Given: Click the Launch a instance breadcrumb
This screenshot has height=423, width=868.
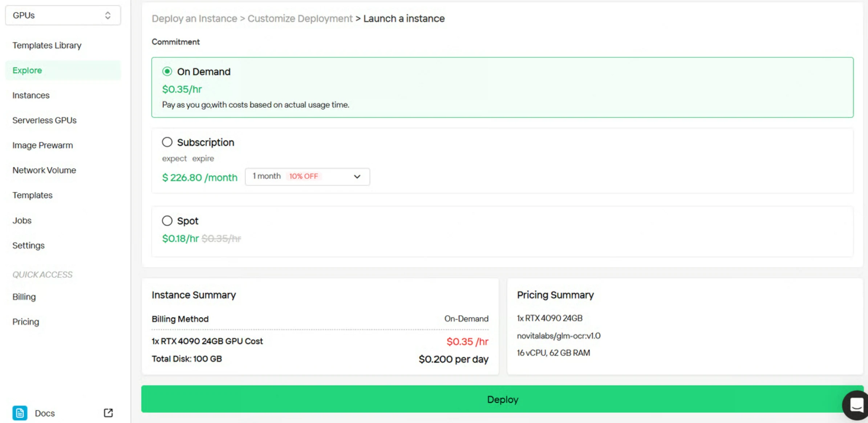Looking at the screenshot, I should (x=404, y=19).
